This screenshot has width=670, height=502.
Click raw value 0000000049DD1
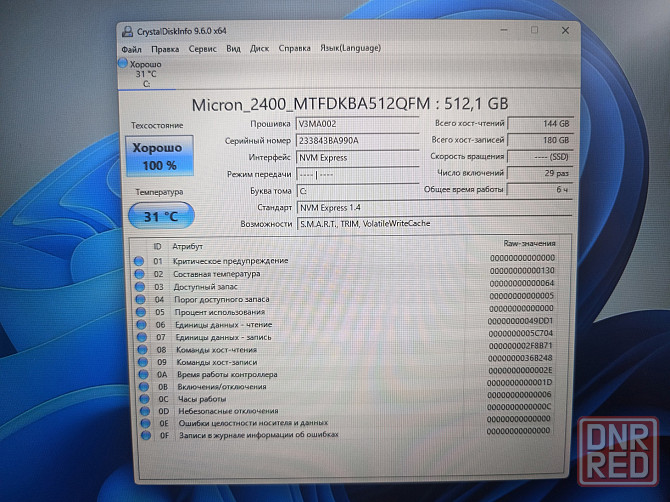(520, 320)
